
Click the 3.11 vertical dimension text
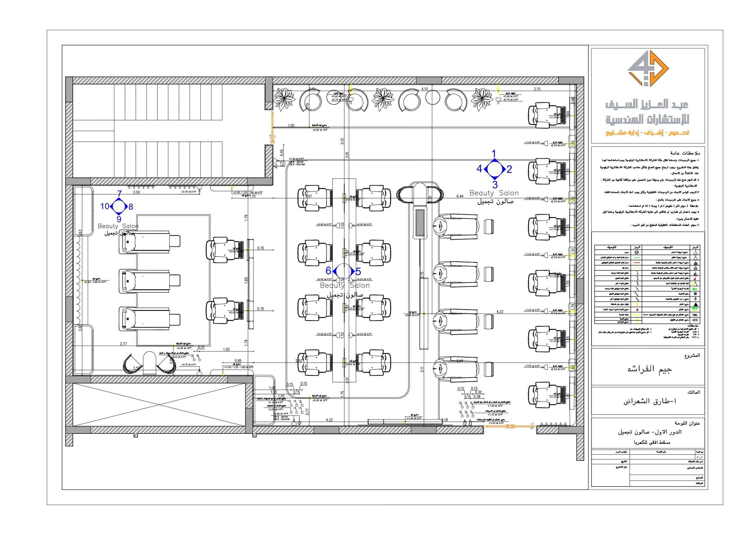[x=422, y=369]
